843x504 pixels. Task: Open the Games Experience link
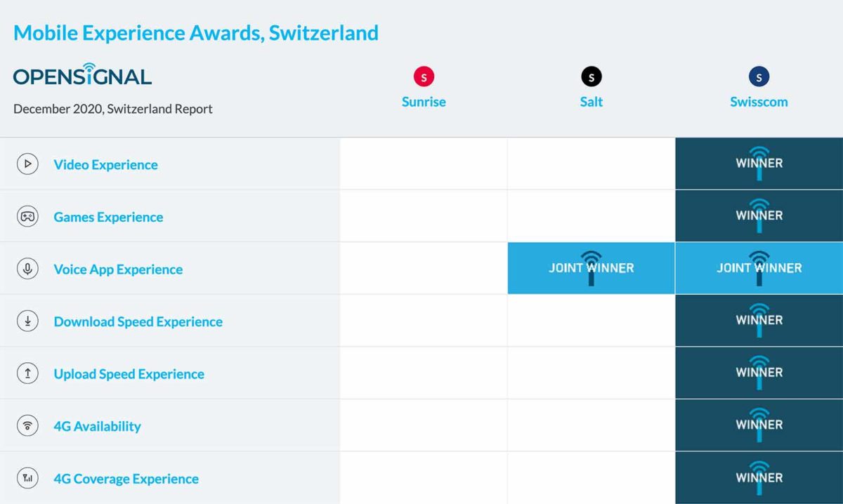[108, 217]
